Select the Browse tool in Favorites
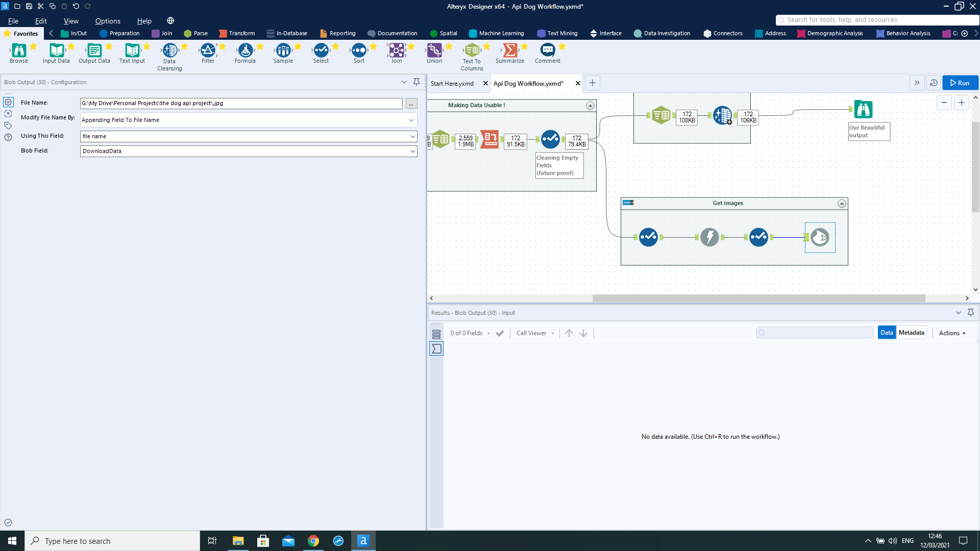The image size is (980, 551). (x=19, y=51)
